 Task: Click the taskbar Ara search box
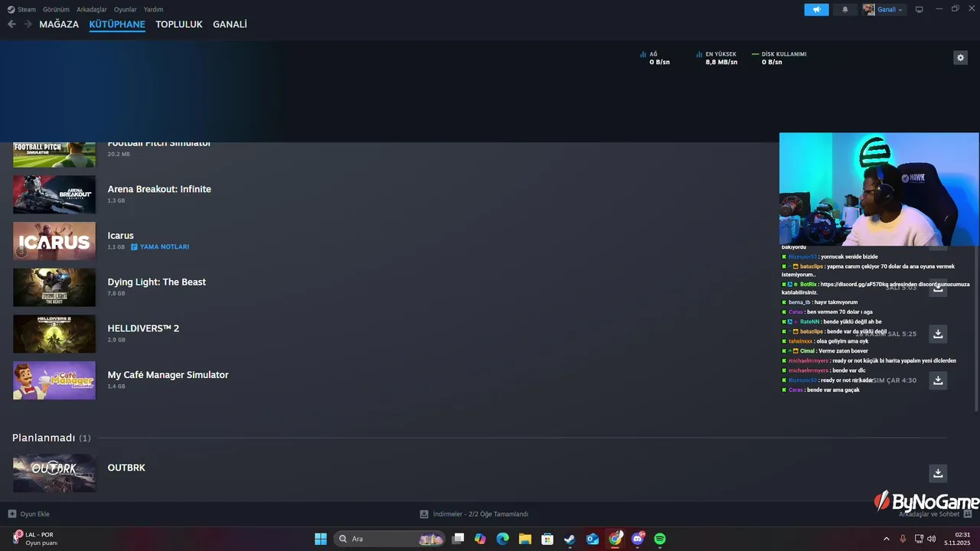390,539
